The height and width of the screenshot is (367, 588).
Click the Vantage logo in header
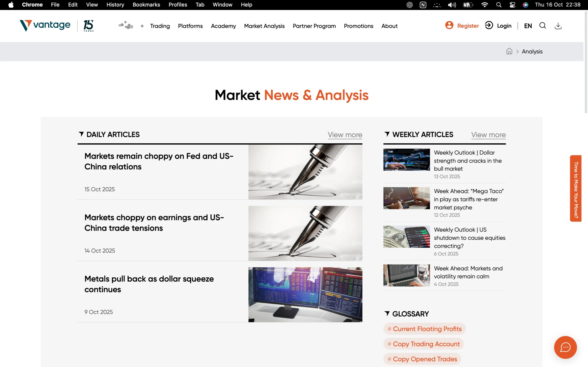[45, 25]
